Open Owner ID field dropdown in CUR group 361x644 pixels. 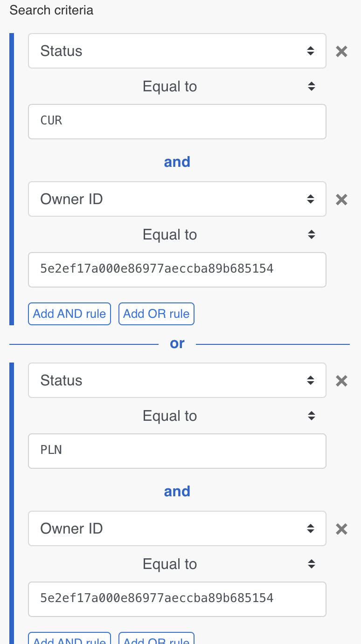tap(177, 199)
